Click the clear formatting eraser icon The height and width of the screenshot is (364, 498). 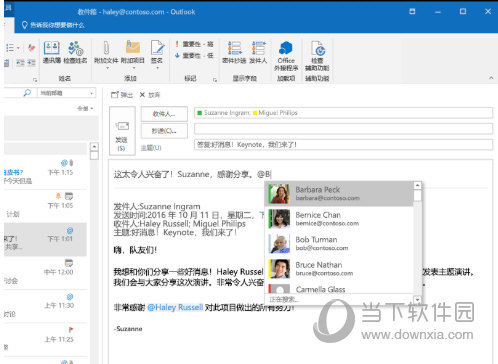(x=31, y=48)
